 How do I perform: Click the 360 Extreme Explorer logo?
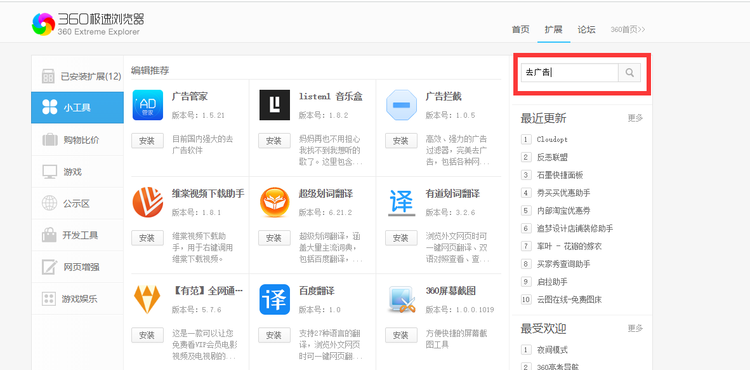coord(88,24)
